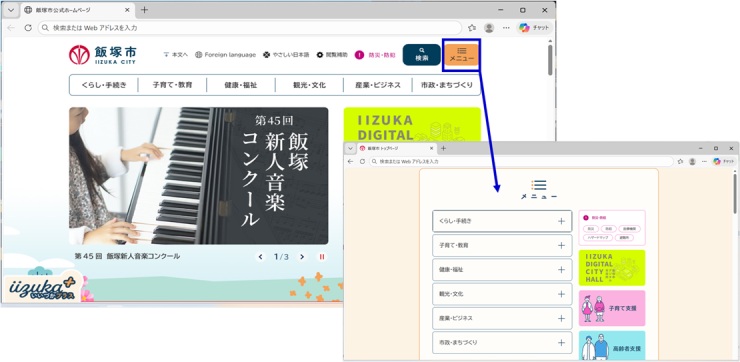Open 産業・ビジネス in homepage navigation bar
The height and width of the screenshot is (362, 740).
click(378, 85)
